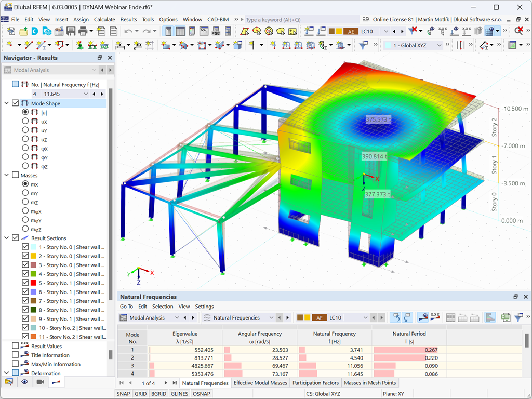This screenshot has height=399, width=532.
Task: Click Go To in the Natural Frequencies panel
Action: (126, 306)
